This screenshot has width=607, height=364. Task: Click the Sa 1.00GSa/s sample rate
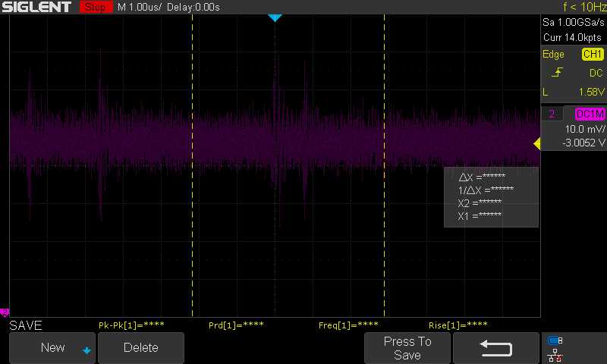pos(574,23)
